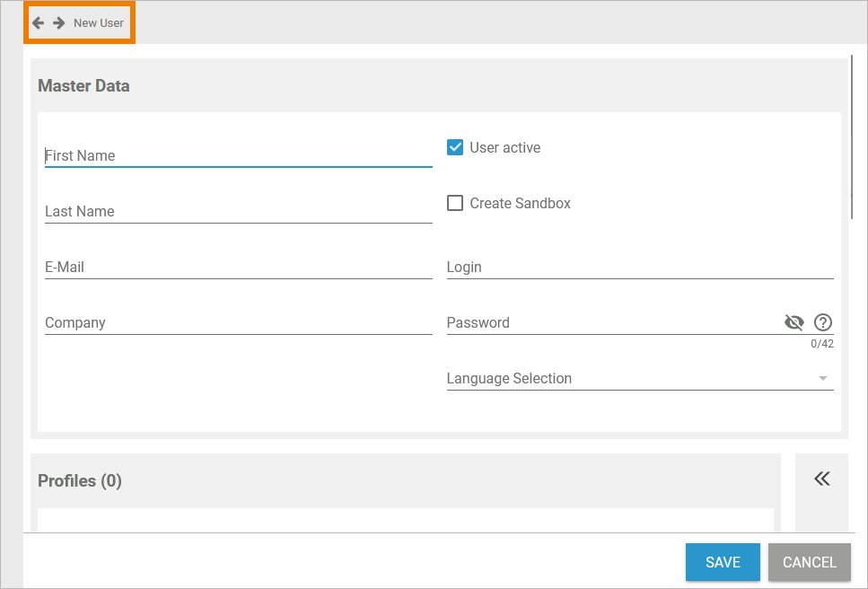
Task: Click the SAVE button
Action: click(x=723, y=562)
